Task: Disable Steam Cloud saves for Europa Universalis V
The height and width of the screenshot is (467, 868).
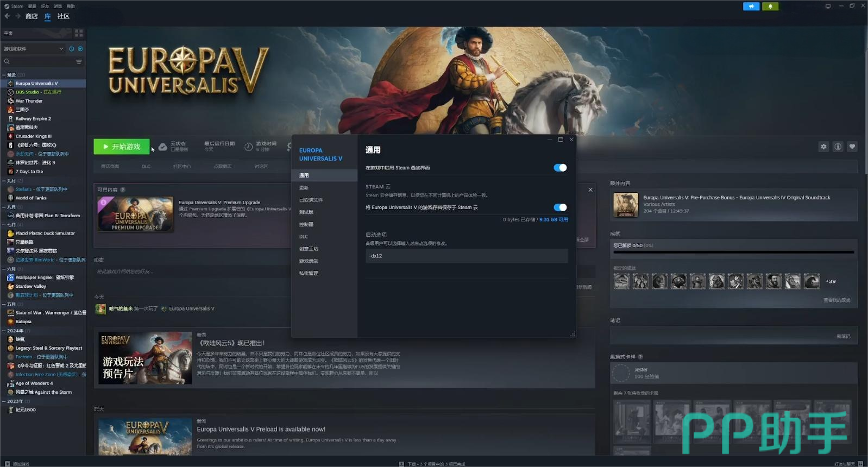Action: pyautogui.click(x=559, y=207)
